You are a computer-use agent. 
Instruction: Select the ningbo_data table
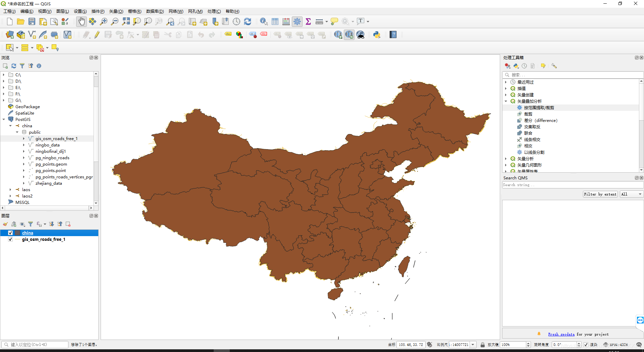coord(47,145)
